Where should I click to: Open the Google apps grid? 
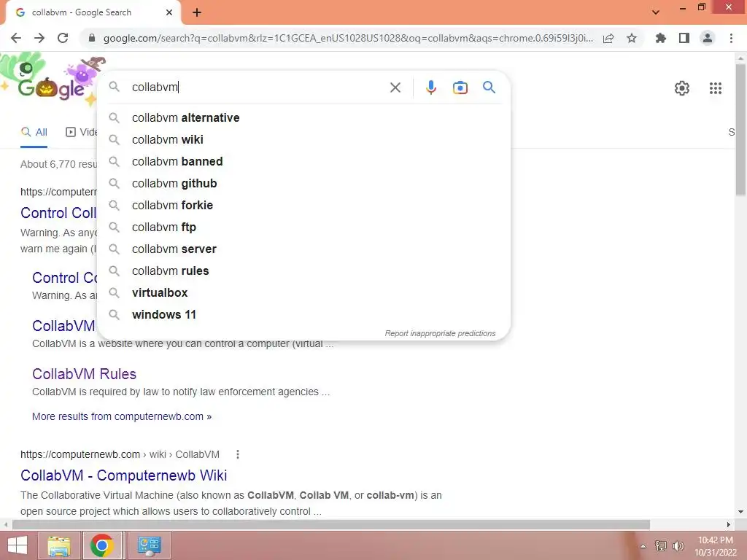[716, 88]
